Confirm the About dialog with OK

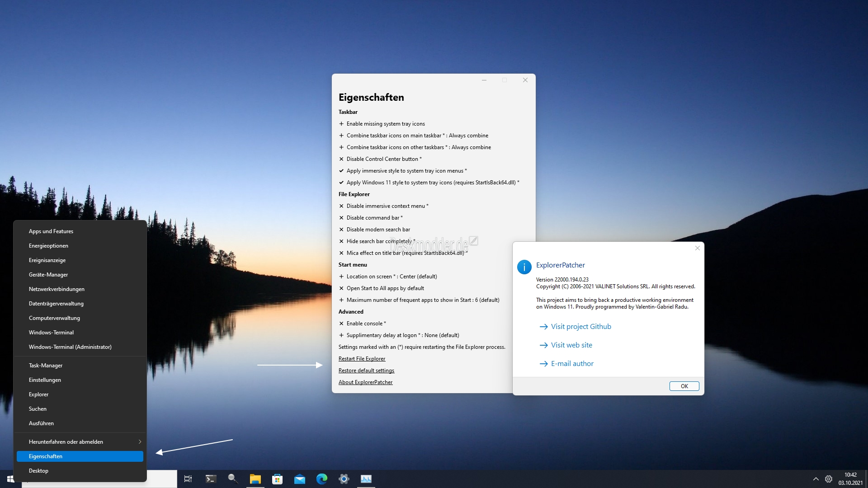[x=684, y=386]
